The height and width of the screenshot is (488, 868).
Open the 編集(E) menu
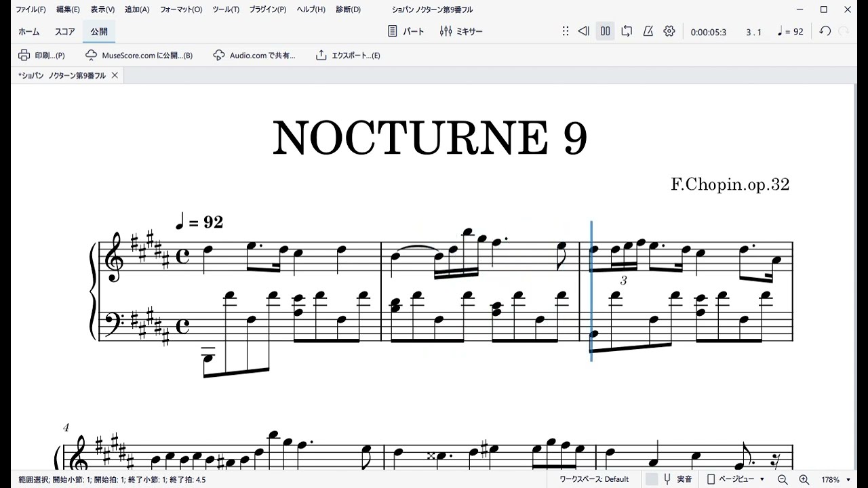68,9
